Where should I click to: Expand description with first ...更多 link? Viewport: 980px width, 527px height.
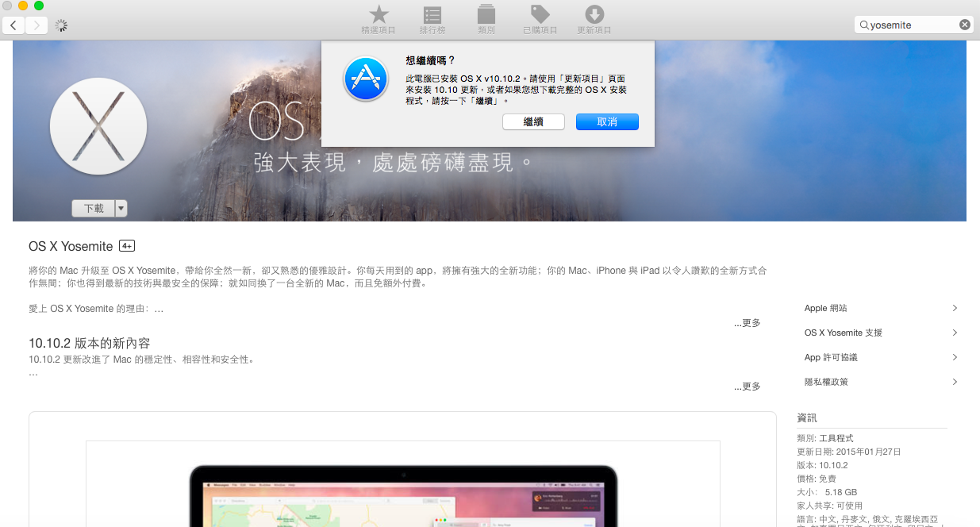tap(747, 323)
